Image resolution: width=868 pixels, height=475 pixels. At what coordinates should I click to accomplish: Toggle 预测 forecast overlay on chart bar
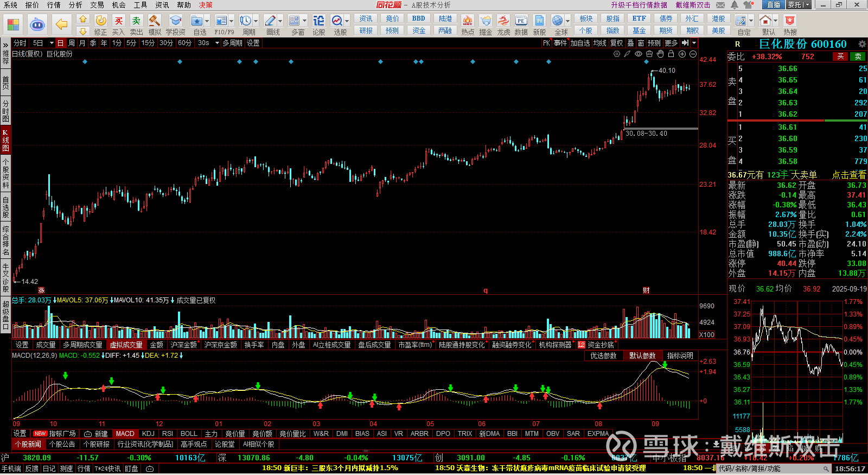click(654, 43)
